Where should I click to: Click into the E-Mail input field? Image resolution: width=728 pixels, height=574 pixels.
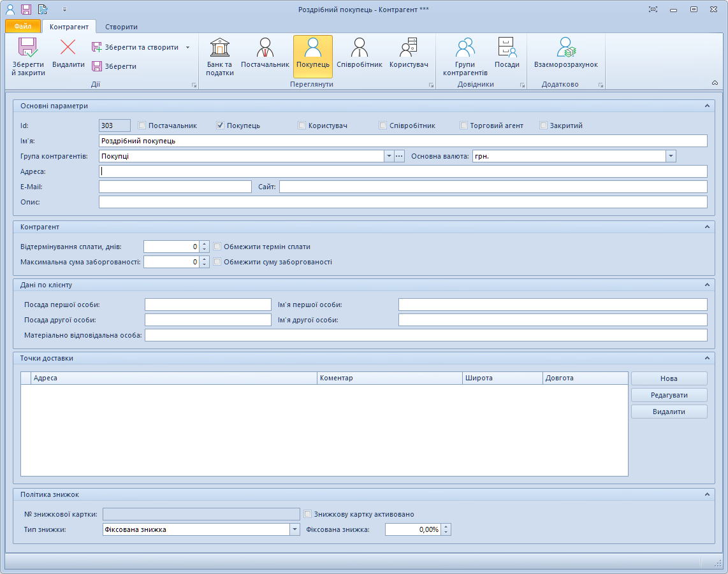click(x=175, y=187)
